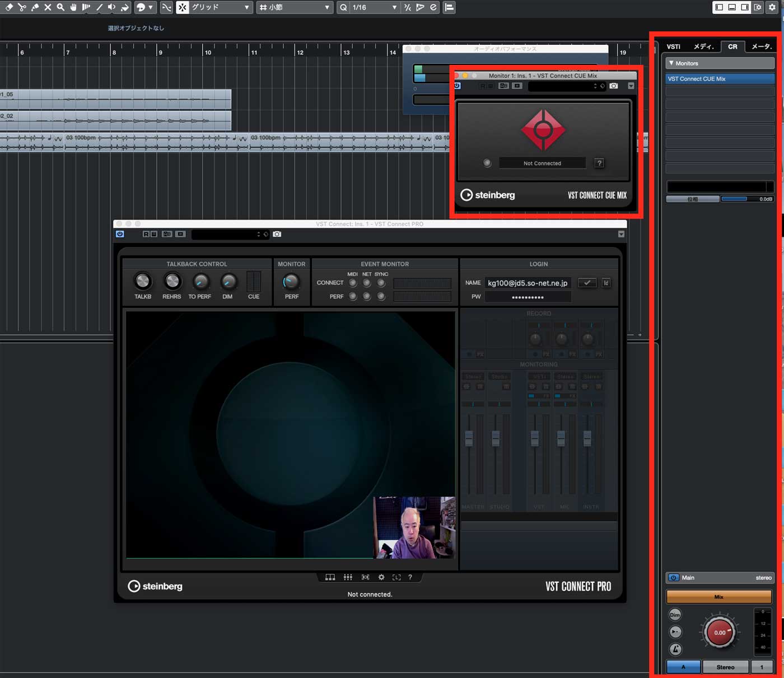
Task: Click the red 0.00 volume knob
Action: (x=720, y=633)
